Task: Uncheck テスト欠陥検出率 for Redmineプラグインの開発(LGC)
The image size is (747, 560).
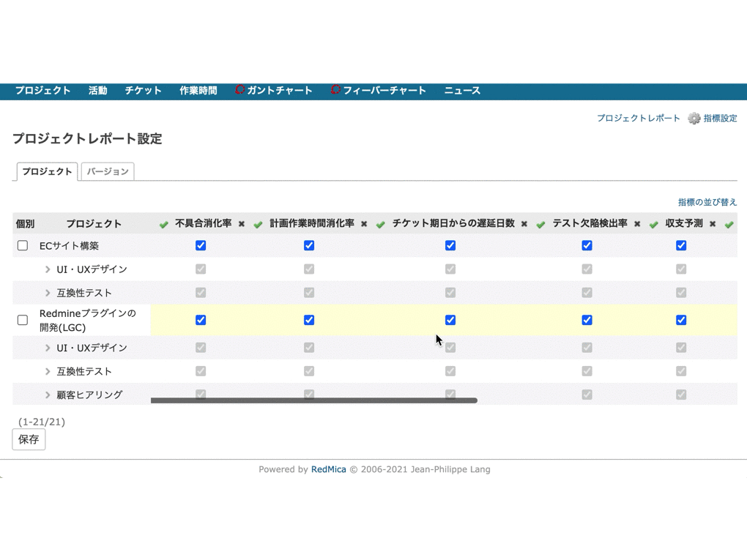Action: tap(587, 320)
